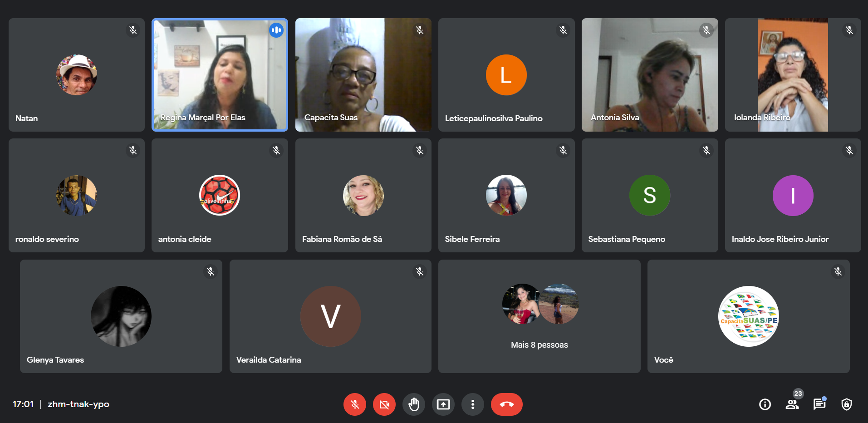Click speaking indicator on Regina's tile
Viewport: 868px width, 423px height.
[276, 30]
